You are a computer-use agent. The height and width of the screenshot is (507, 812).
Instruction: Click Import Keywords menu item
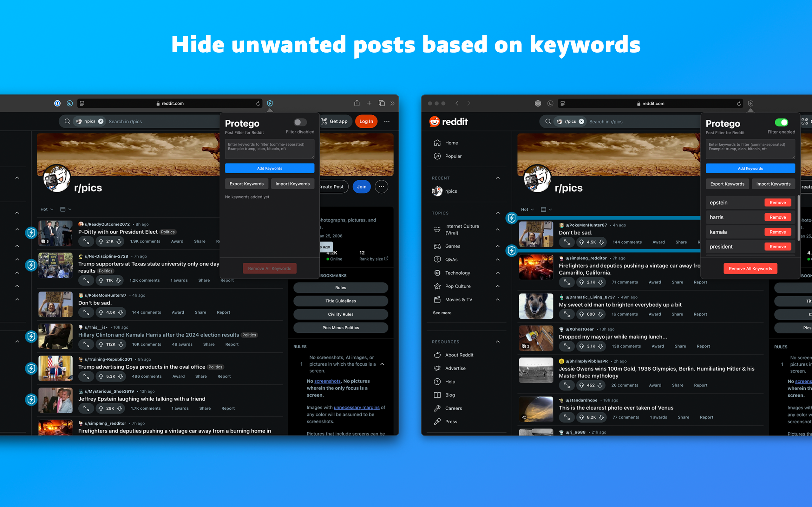click(292, 184)
